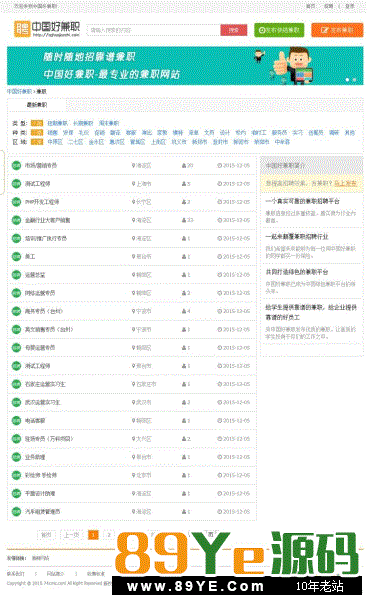Click the 上一页 previous page button
This screenshot has height=600, width=367.
72,535
